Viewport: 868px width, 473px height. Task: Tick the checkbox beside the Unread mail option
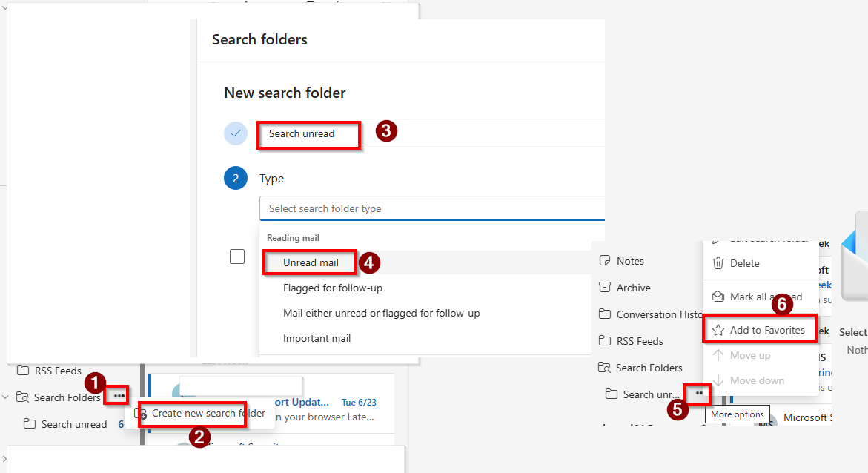(x=237, y=257)
